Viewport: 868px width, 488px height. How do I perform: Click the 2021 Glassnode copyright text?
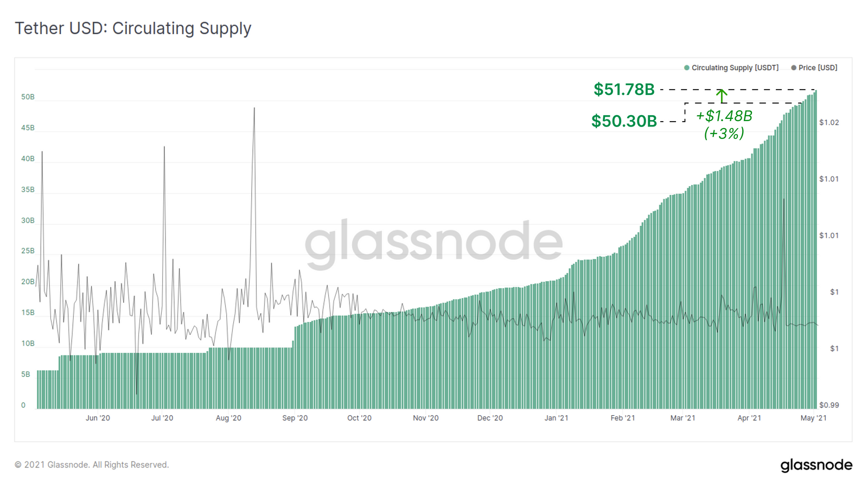click(x=92, y=465)
